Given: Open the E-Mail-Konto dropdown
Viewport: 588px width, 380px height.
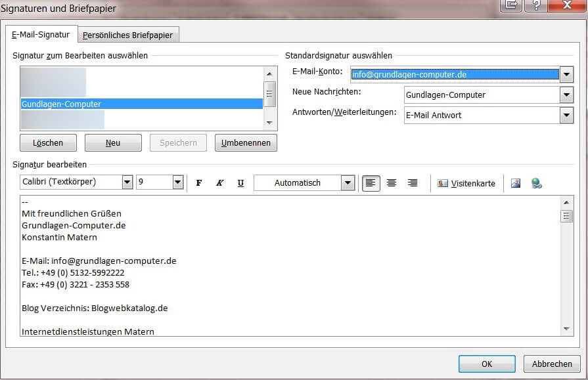Looking at the screenshot, I should (566, 74).
